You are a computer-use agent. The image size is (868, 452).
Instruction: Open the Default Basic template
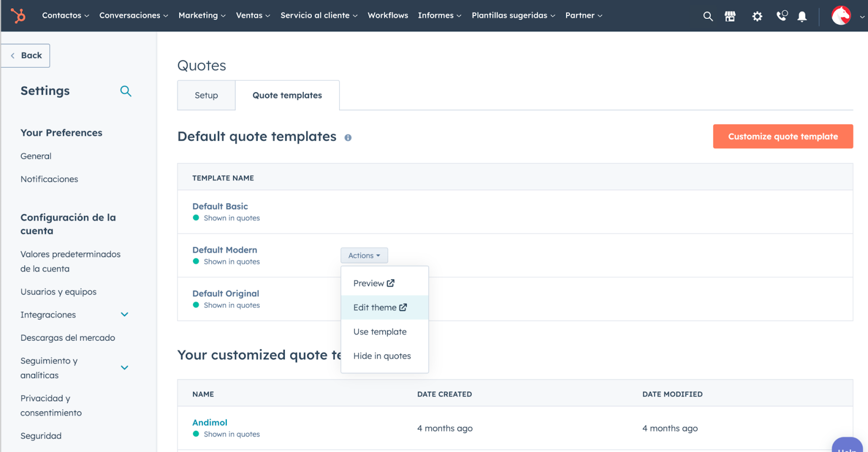point(220,206)
